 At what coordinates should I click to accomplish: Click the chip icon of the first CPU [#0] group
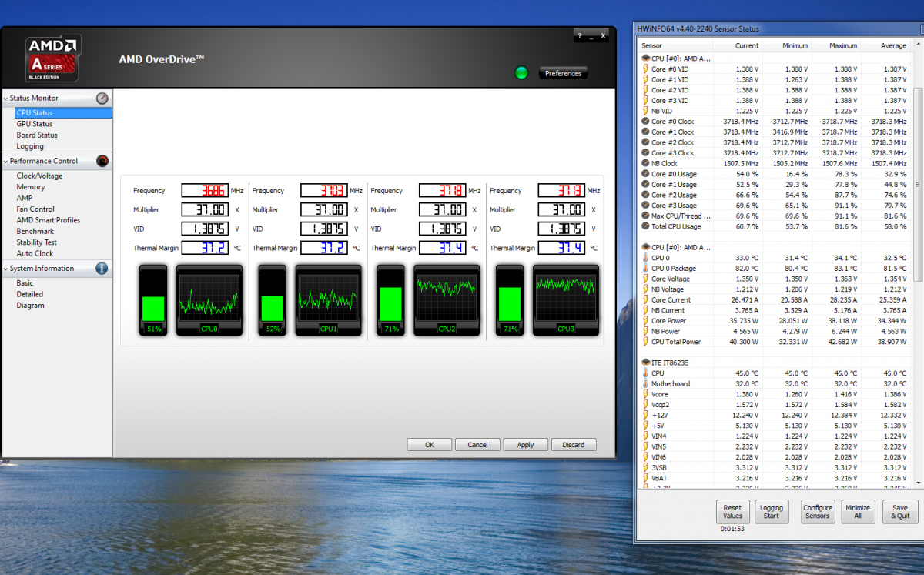[645, 59]
